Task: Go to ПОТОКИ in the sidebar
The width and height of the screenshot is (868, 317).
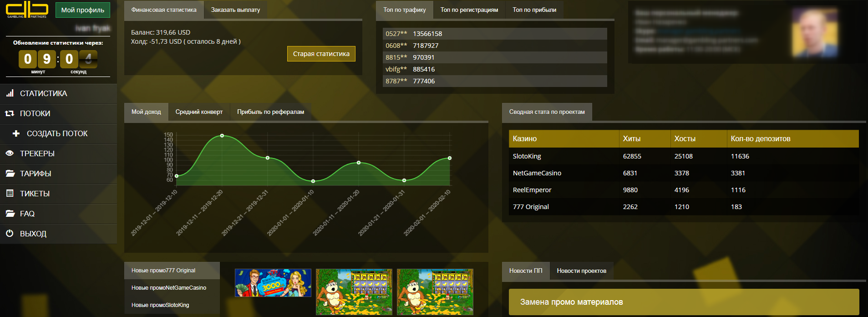Action: (x=58, y=113)
